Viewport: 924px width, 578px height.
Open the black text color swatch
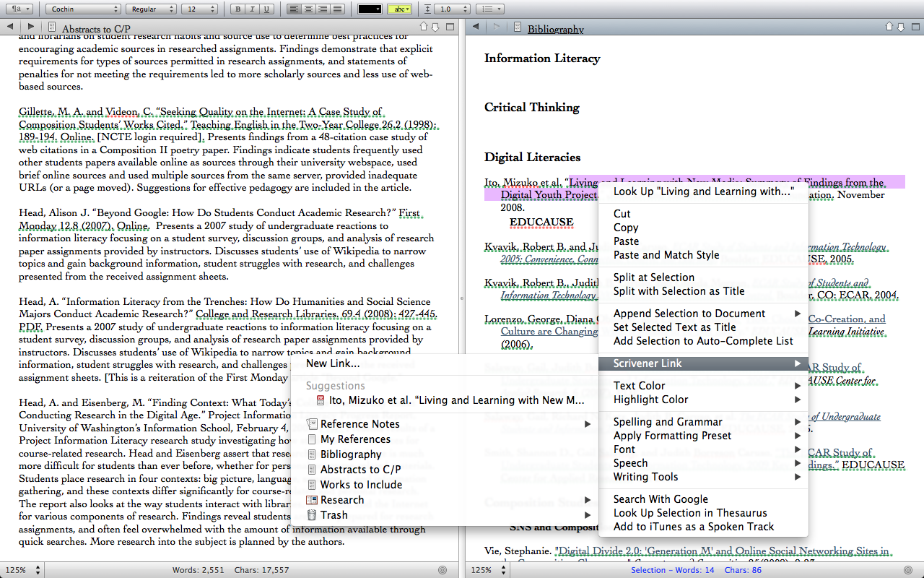point(370,9)
